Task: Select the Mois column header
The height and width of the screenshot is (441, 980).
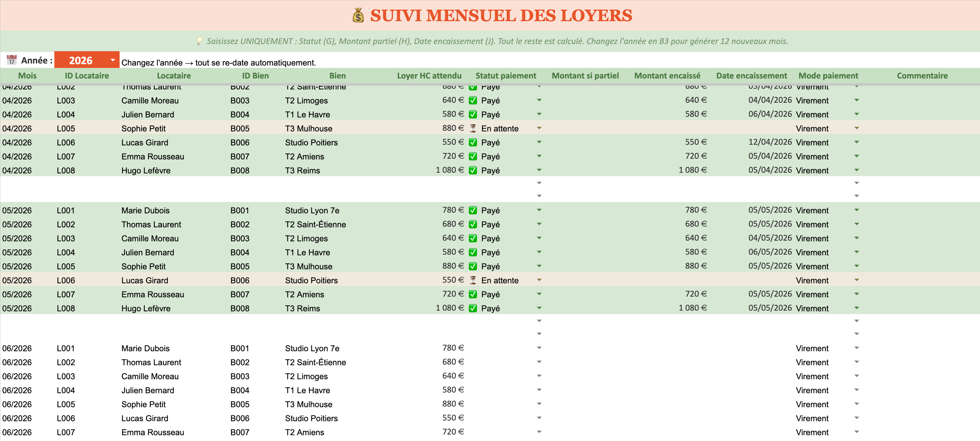Action: [27, 76]
